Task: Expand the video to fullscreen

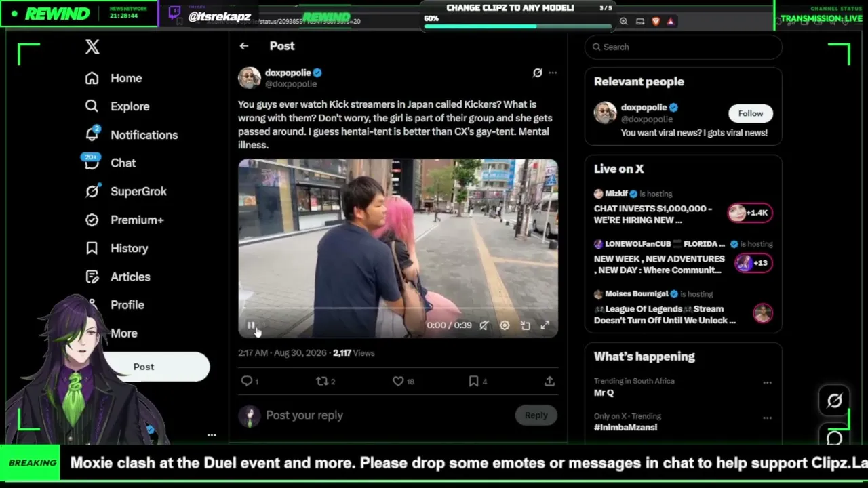Action: coord(545,325)
